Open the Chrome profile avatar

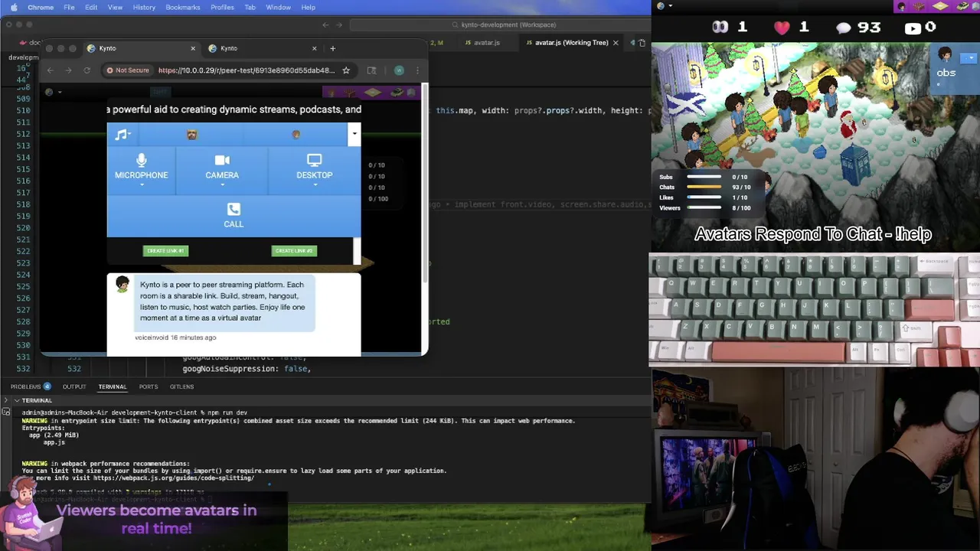tap(399, 70)
